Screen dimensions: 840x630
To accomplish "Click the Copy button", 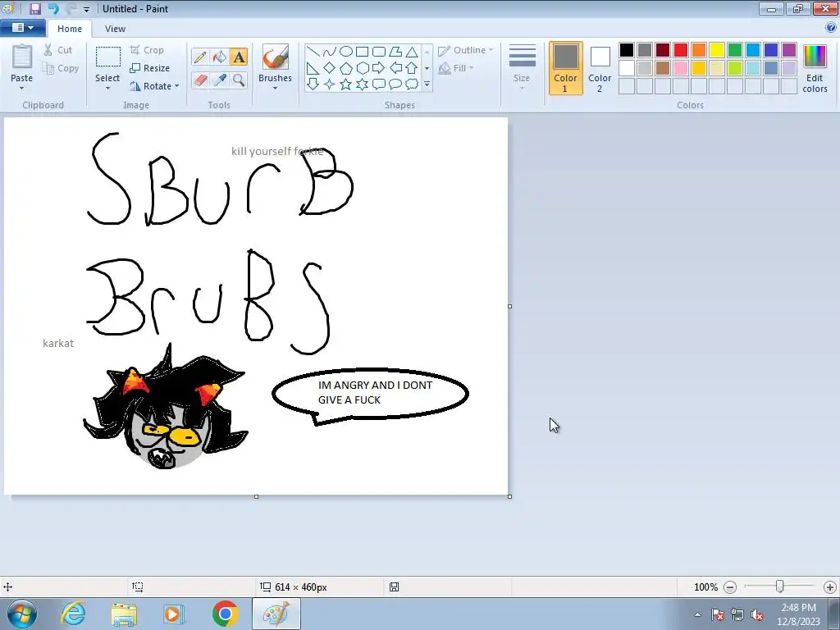I will coord(61,68).
